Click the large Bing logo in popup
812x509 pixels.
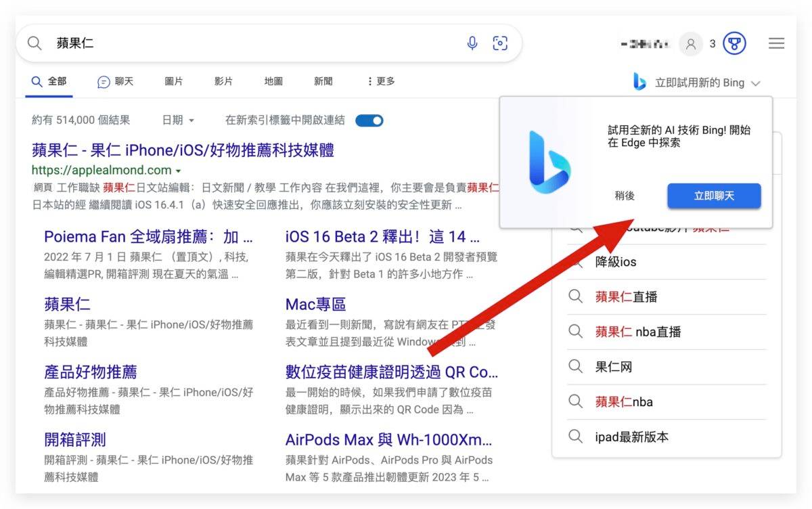[549, 162]
